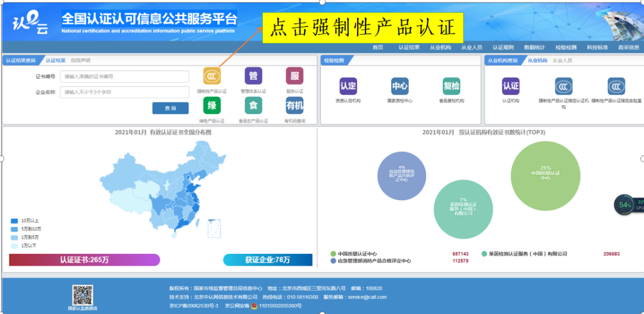The width and height of the screenshot is (644, 314).
Task: Open 强制性产品认证 (CCC) gold icon
Action: click(x=212, y=76)
